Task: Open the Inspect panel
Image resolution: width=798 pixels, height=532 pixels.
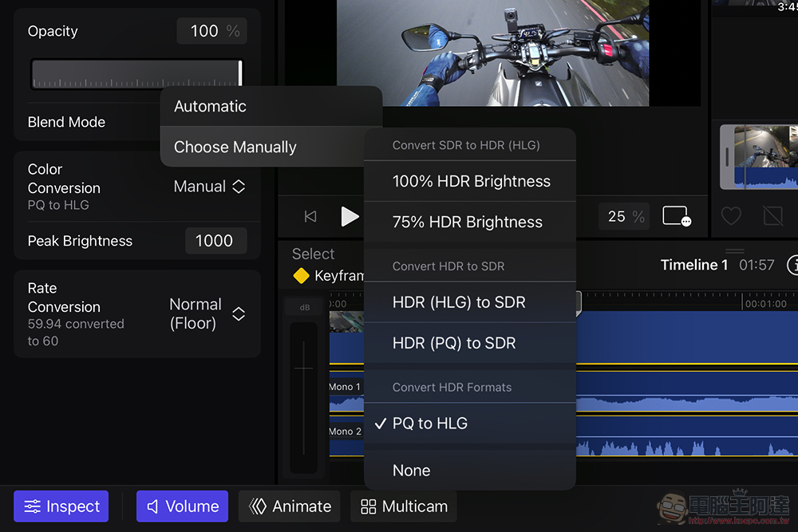Action: 61,506
